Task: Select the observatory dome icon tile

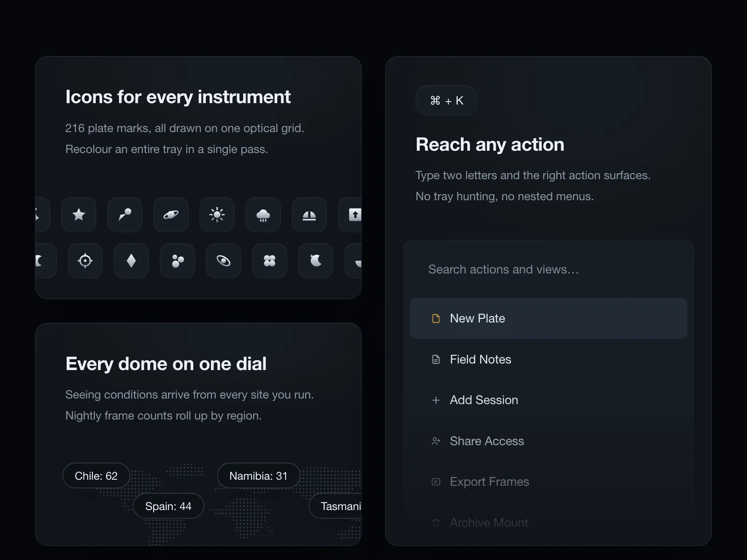Action: (310, 215)
